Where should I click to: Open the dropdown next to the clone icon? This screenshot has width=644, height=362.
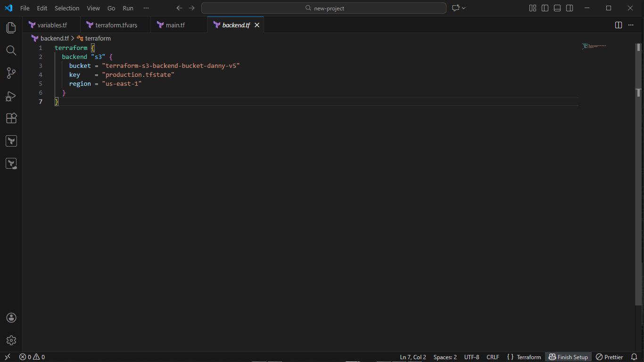tap(464, 8)
